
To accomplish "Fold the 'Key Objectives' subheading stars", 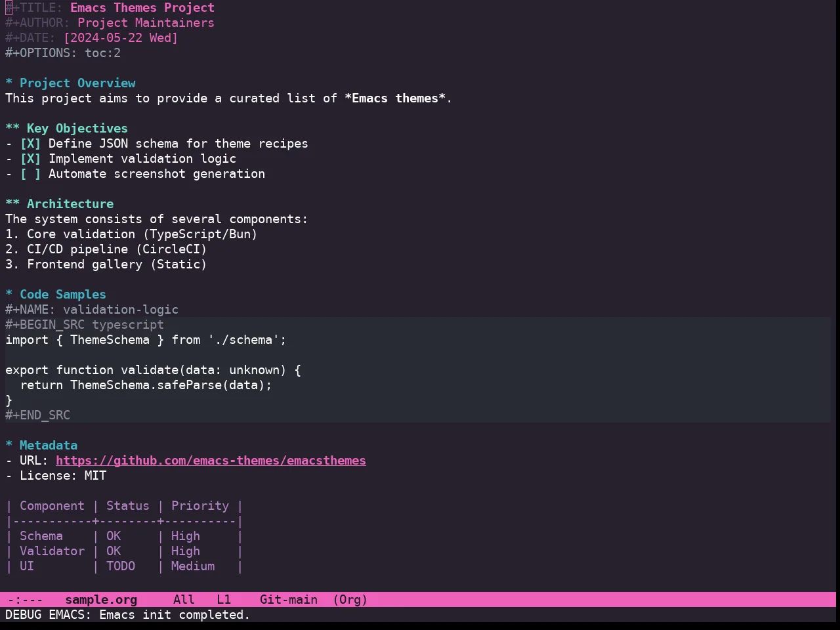I will 12,129.
